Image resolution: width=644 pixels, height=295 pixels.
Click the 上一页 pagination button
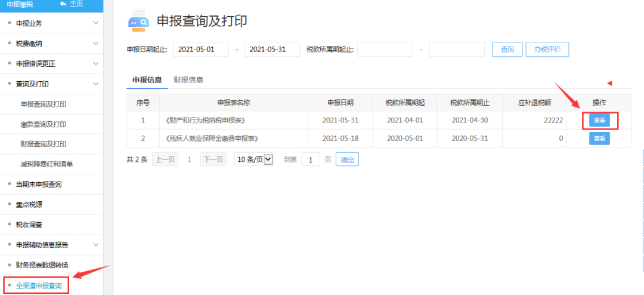[x=165, y=159]
